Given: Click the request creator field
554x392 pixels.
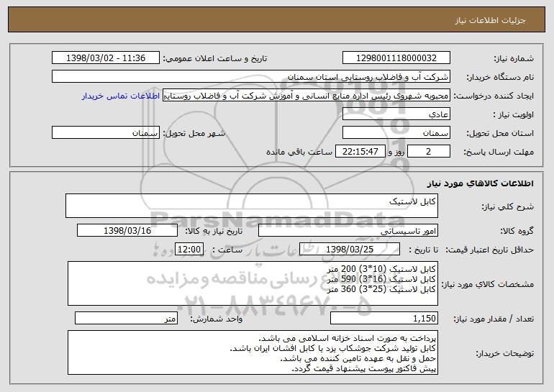Looking at the screenshot, I should [306, 96].
